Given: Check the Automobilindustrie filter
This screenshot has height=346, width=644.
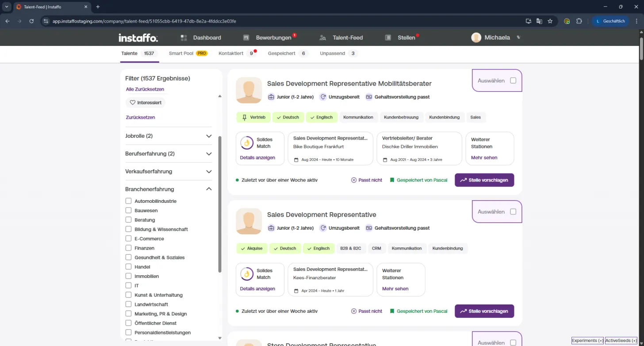Looking at the screenshot, I should click(x=129, y=201).
